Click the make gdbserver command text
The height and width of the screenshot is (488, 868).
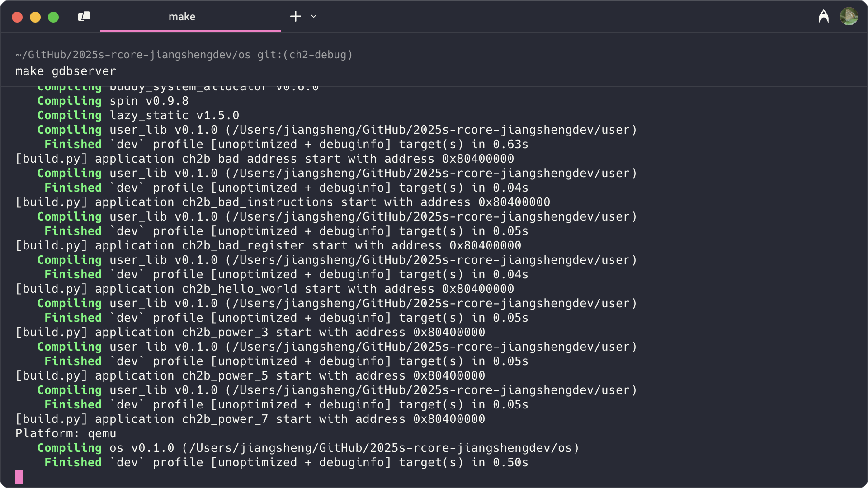point(66,71)
